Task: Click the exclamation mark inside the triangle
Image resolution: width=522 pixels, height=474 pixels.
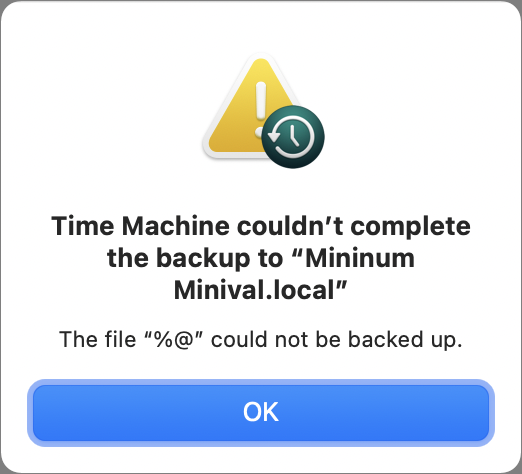Action: (x=260, y=109)
